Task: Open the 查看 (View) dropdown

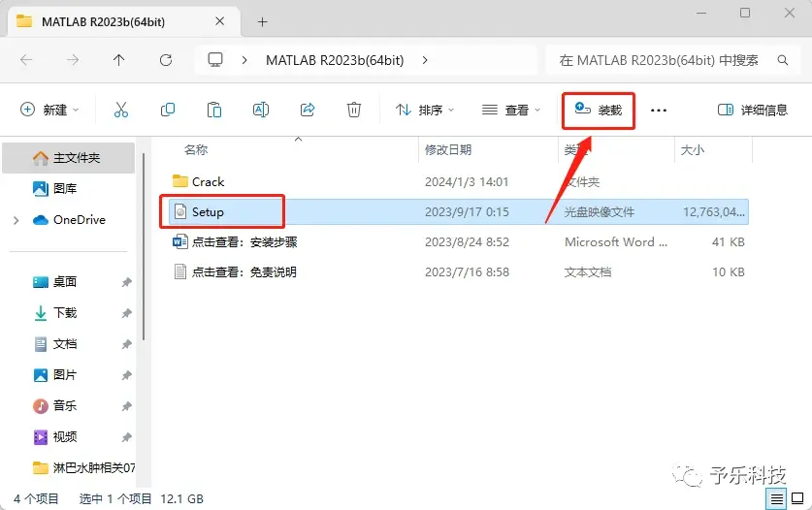Action: (x=510, y=110)
